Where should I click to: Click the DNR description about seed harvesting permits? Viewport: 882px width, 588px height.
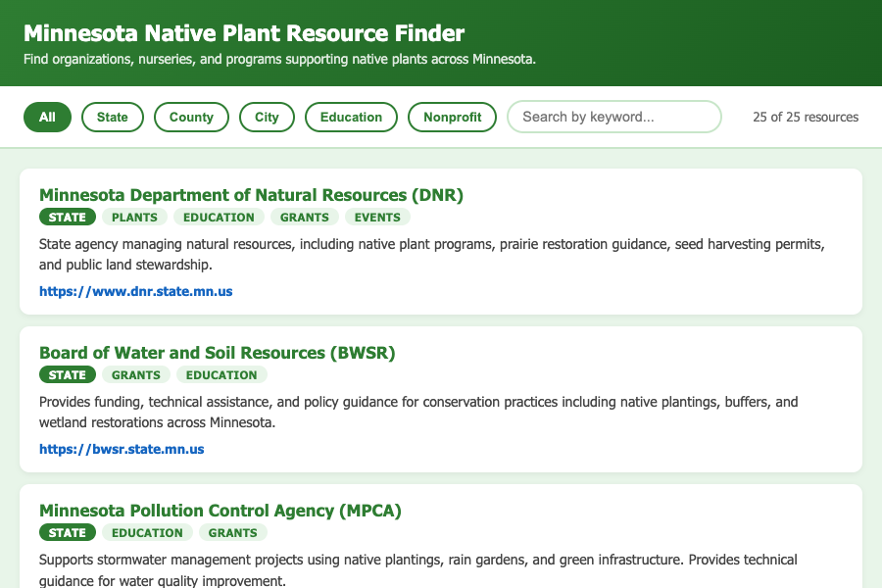(x=432, y=255)
